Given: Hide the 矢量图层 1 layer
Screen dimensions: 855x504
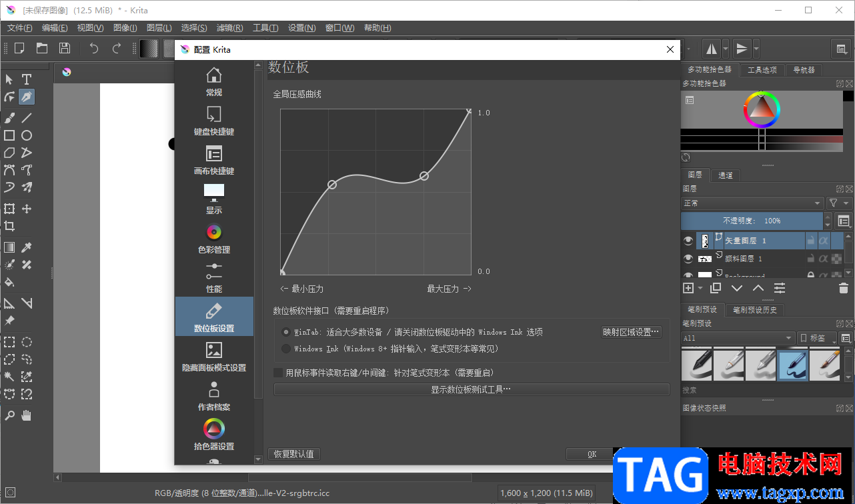Looking at the screenshot, I should pyautogui.click(x=688, y=241).
